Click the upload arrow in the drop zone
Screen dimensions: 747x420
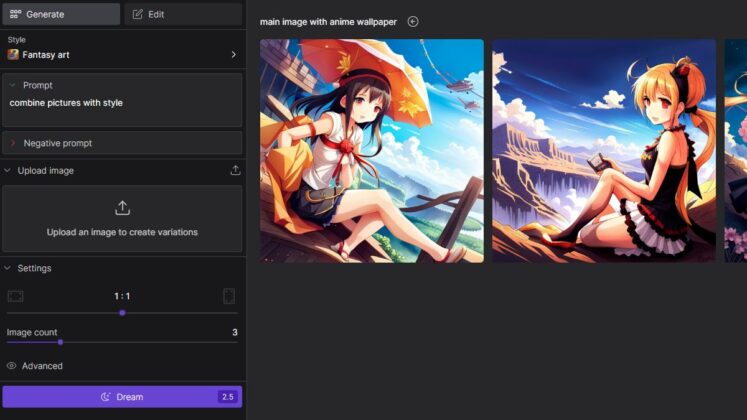coord(122,208)
